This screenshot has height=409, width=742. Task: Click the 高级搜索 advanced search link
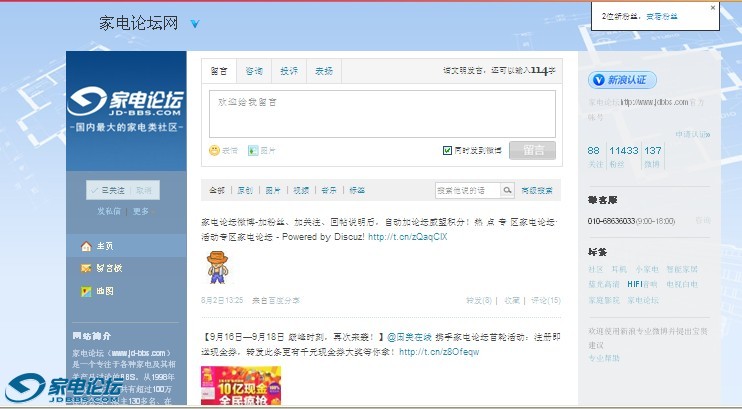tap(538, 190)
